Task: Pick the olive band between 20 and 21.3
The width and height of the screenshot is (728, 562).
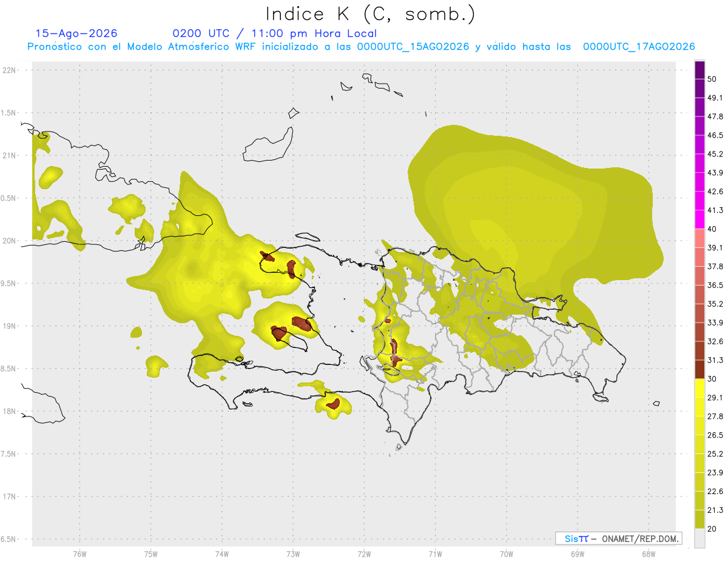Action: pyautogui.click(x=699, y=518)
